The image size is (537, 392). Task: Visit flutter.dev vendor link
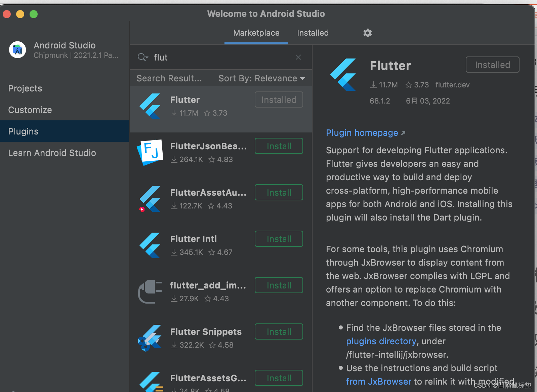[452, 85]
